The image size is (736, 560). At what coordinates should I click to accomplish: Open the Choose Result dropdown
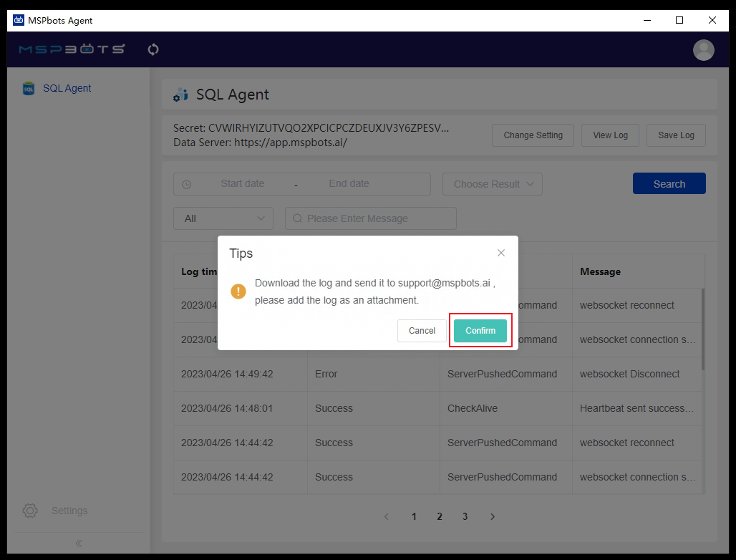[493, 184]
